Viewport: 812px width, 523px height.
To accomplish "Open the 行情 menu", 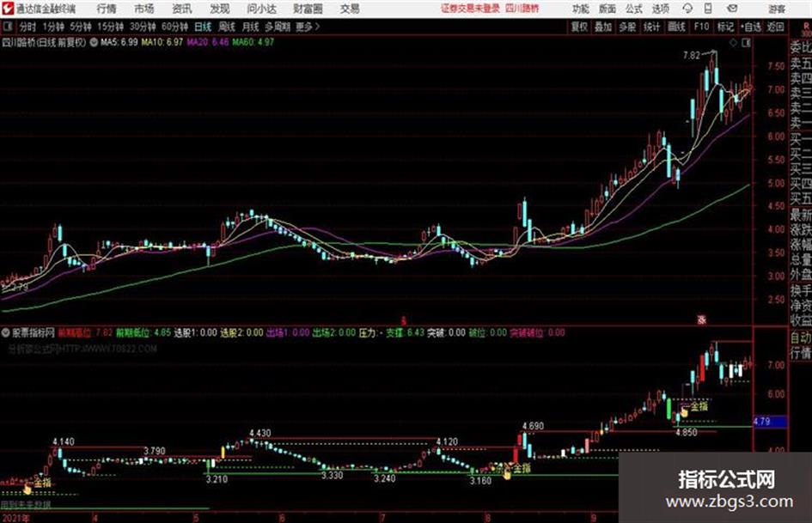I will [x=107, y=9].
